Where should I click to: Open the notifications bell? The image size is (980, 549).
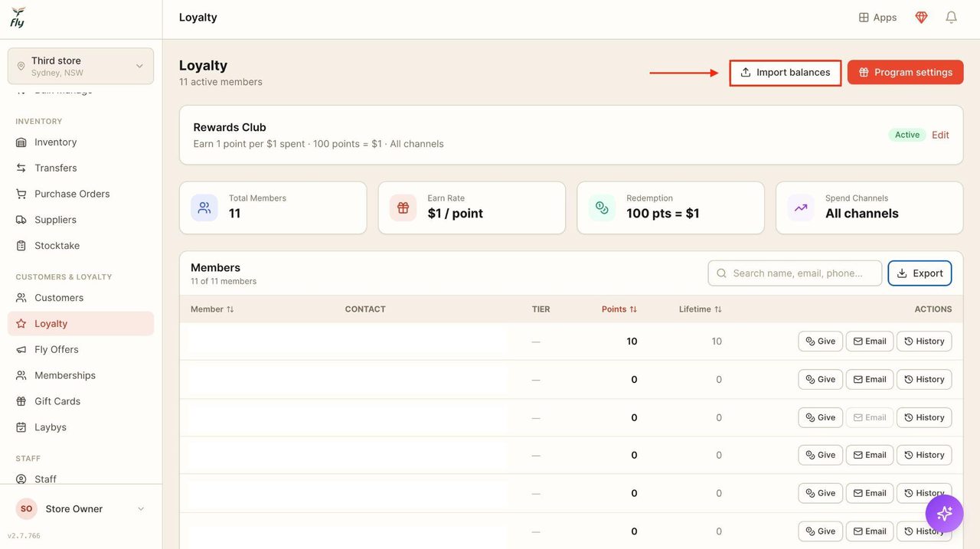pyautogui.click(x=951, y=18)
